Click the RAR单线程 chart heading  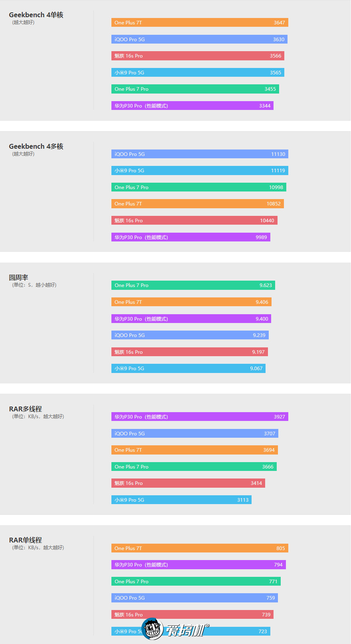tap(25, 540)
